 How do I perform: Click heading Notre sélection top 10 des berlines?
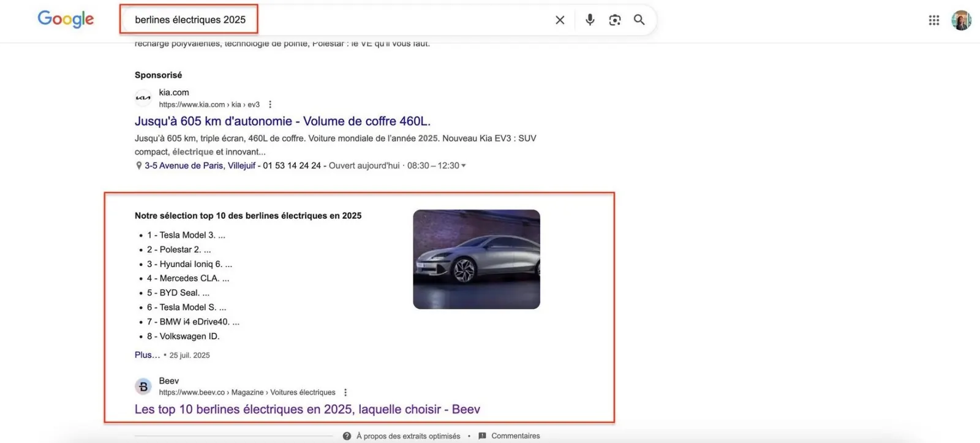pos(248,216)
